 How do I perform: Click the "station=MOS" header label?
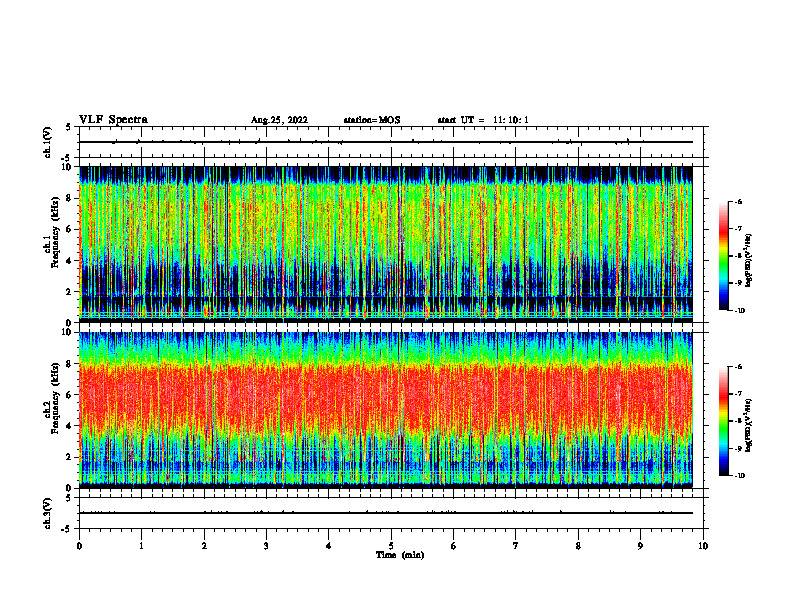click(372, 120)
